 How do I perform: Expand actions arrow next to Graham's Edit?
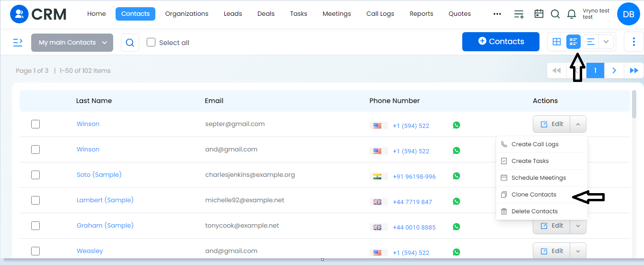pyautogui.click(x=578, y=226)
